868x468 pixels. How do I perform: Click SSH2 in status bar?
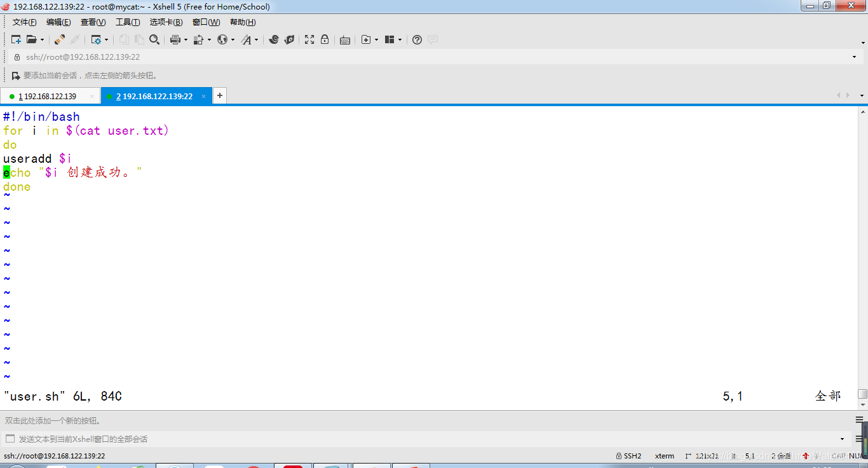[629, 456]
